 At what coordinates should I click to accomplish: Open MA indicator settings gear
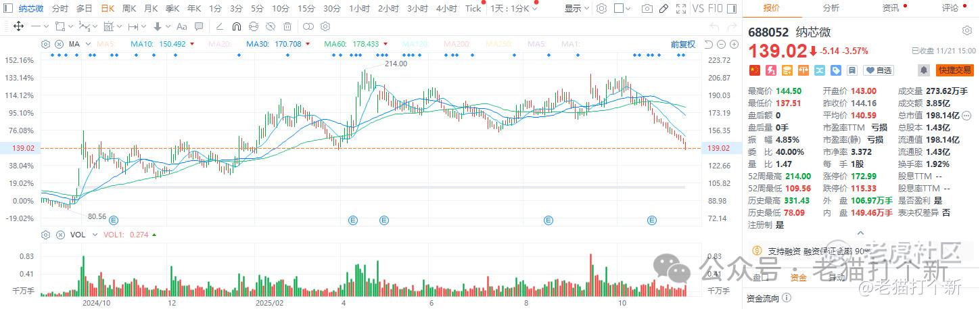(45, 44)
